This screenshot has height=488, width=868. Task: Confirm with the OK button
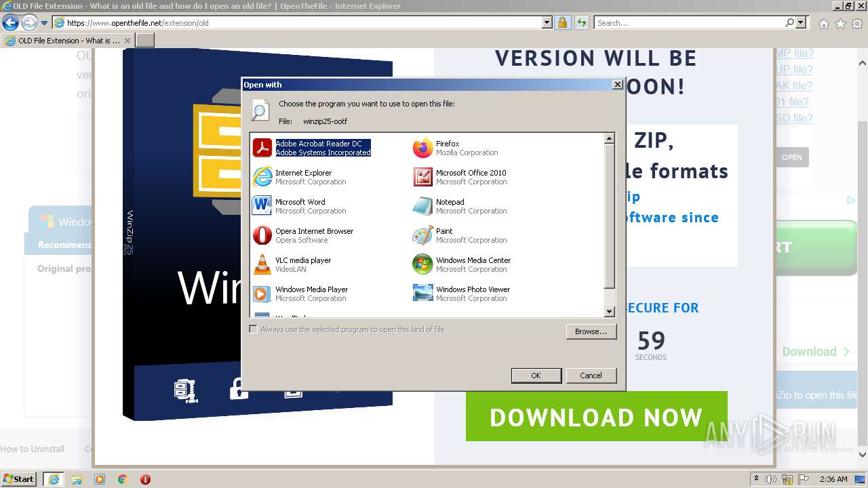coord(536,375)
